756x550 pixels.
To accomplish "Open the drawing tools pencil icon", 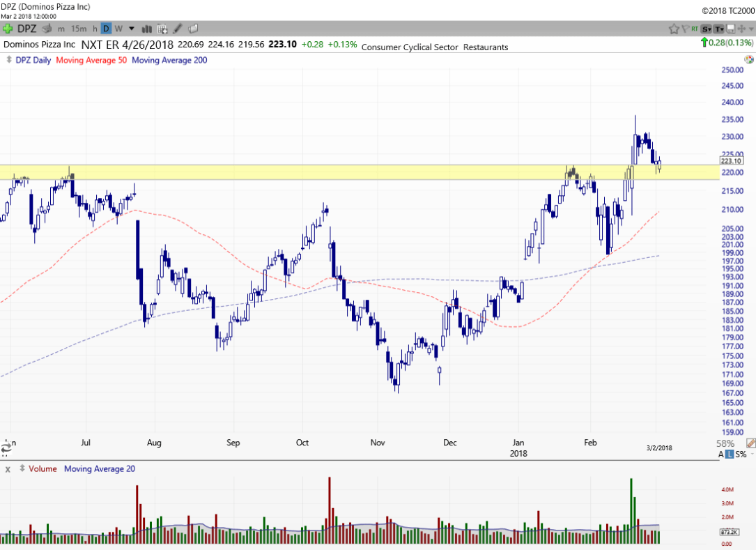I will point(178,29).
